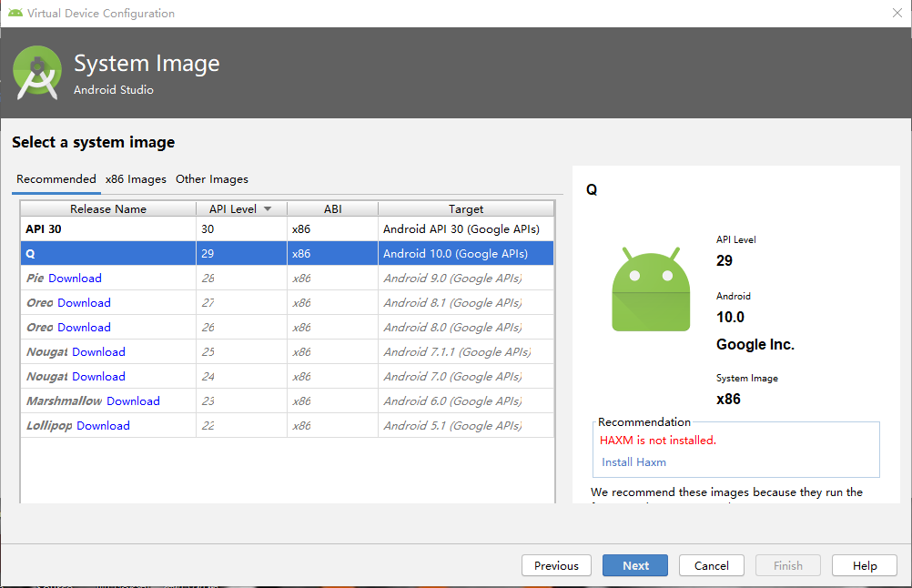Download Nougat API 25 image
Viewport: 912px width, 588px height.
tap(98, 352)
